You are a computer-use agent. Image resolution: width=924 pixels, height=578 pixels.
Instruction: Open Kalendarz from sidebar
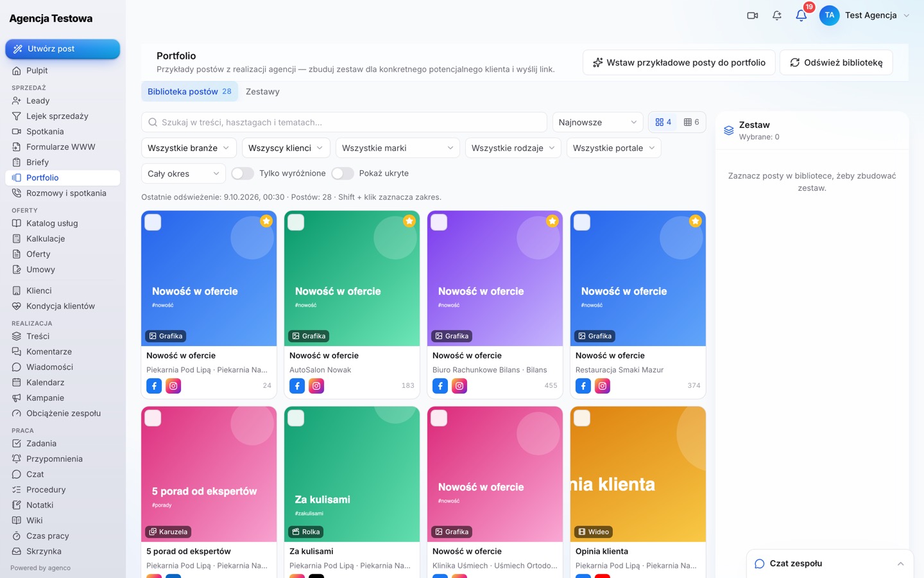(x=63, y=383)
